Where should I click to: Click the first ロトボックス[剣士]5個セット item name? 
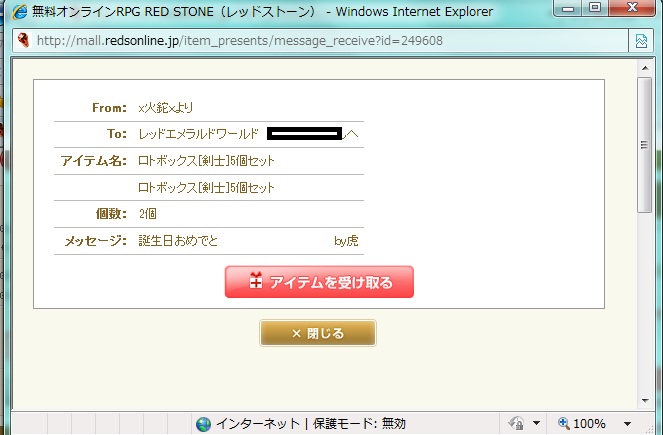[x=206, y=161]
